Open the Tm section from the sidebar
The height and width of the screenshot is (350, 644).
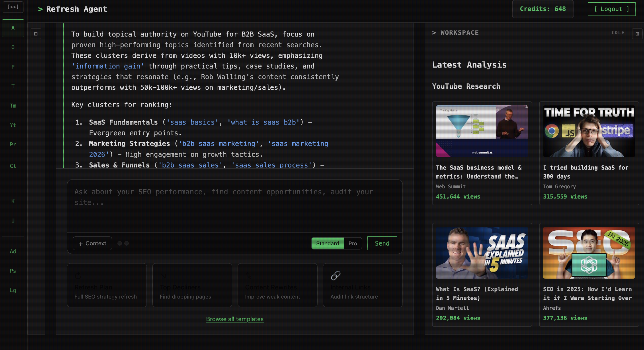point(13,106)
